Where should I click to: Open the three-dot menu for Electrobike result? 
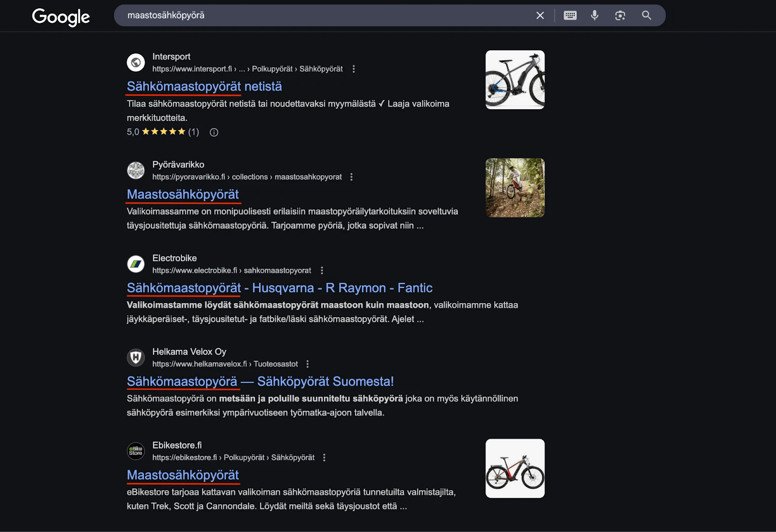pos(322,271)
